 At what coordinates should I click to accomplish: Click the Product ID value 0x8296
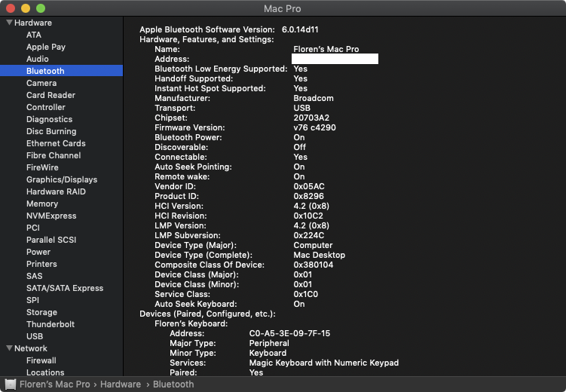[309, 196]
